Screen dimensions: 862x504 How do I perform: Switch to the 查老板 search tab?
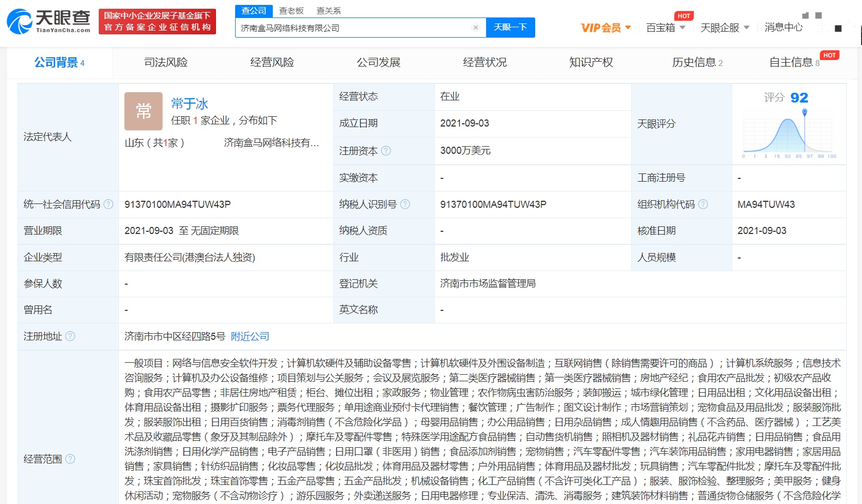(291, 11)
